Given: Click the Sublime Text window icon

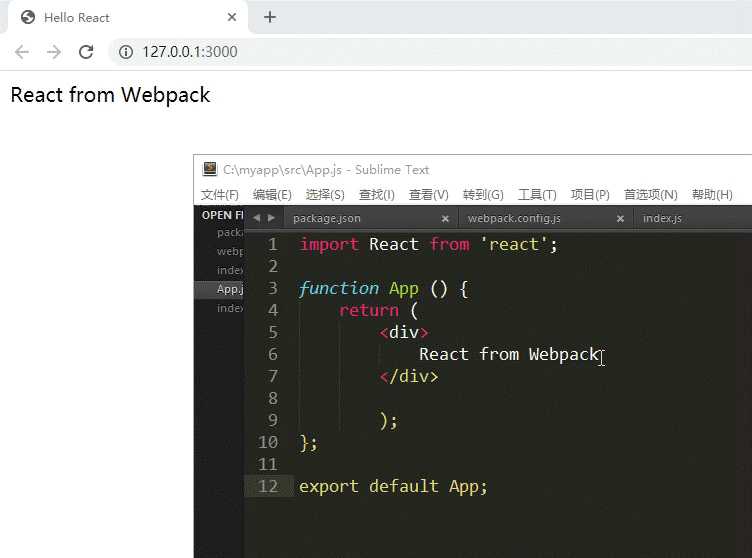Looking at the screenshot, I should pos(210,169).
